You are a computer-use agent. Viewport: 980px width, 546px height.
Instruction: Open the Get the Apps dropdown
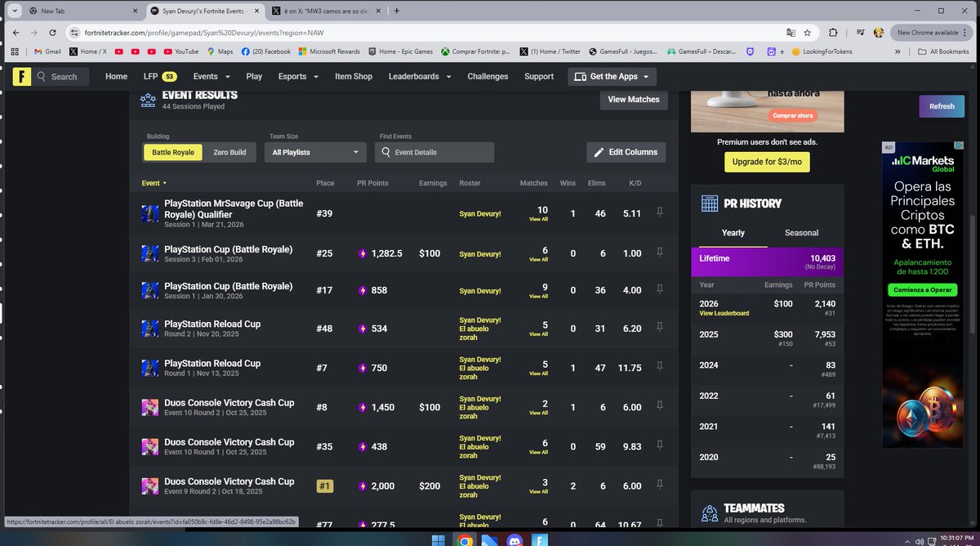click(612, 77)
